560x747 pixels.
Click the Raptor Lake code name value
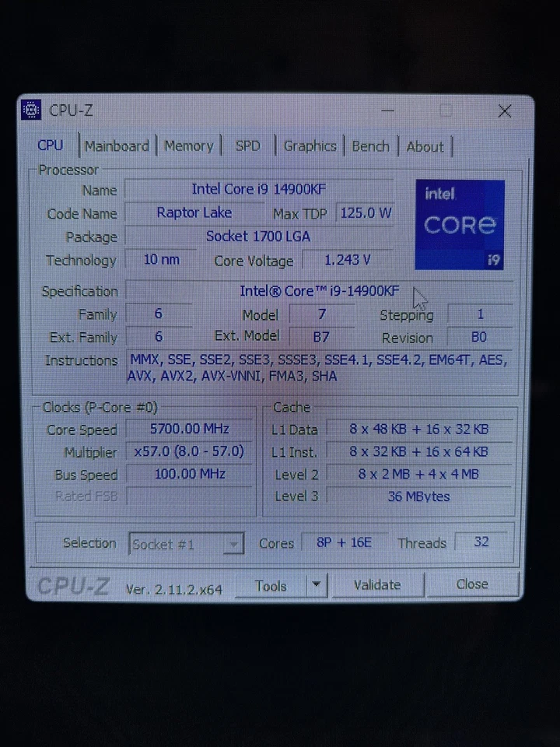point(194,212)
